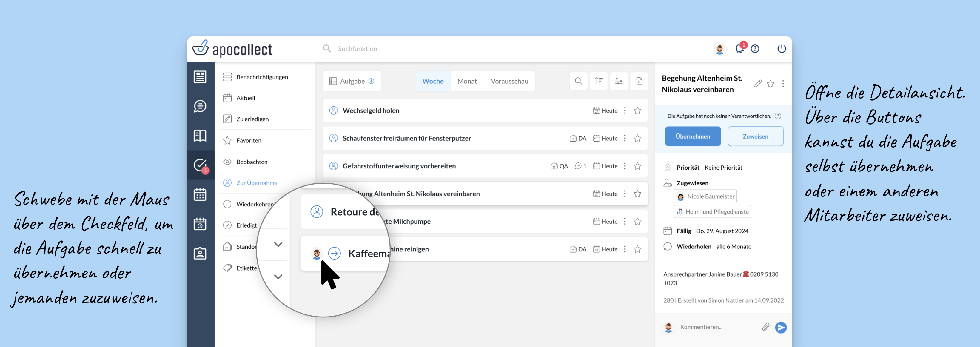The image size is (980, 347).
Task: Toggle favorite star in detail header
Action: (x=771, y=83)
